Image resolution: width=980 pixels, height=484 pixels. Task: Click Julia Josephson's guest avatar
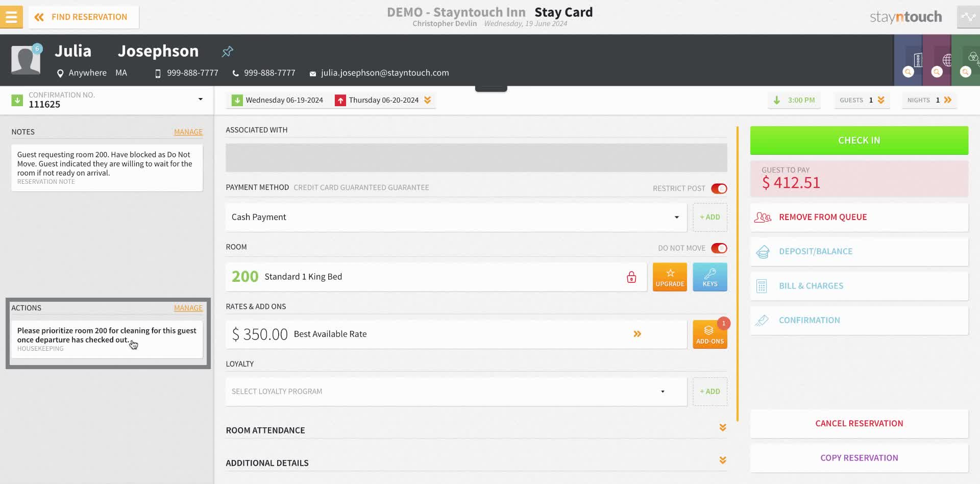pos(26,60)
